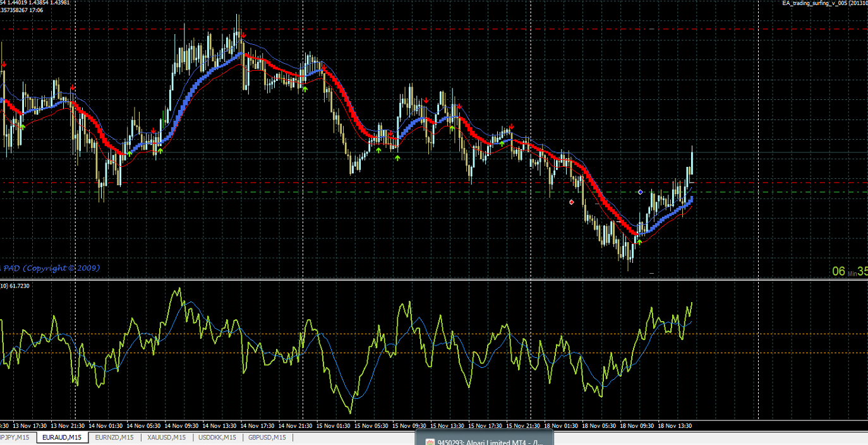
Task: Click the 13 Nov 21:30 time axis label
Action: pos(68,425)
